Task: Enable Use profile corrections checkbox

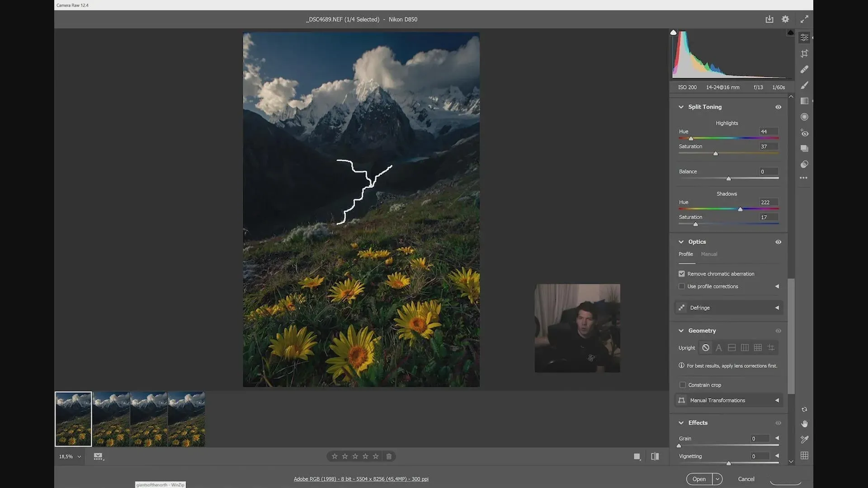Action: (x=682, y=286)
